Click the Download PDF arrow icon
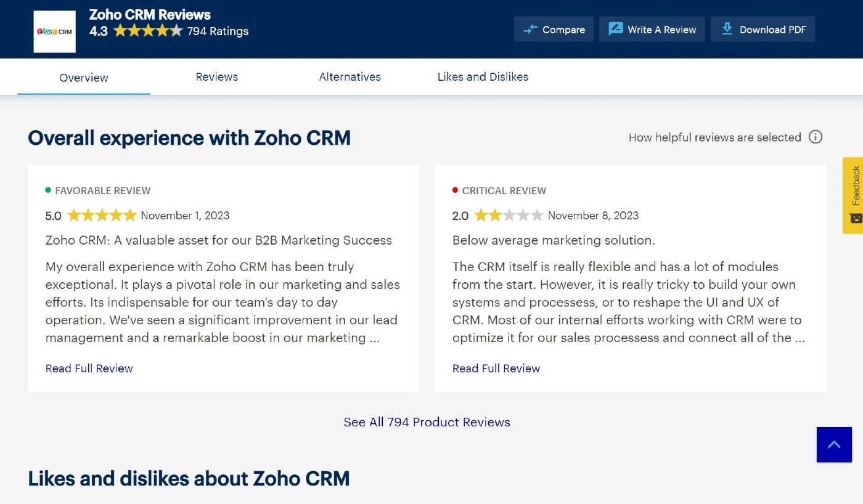This screenshot has height=504, width=863. pos(727,29)
